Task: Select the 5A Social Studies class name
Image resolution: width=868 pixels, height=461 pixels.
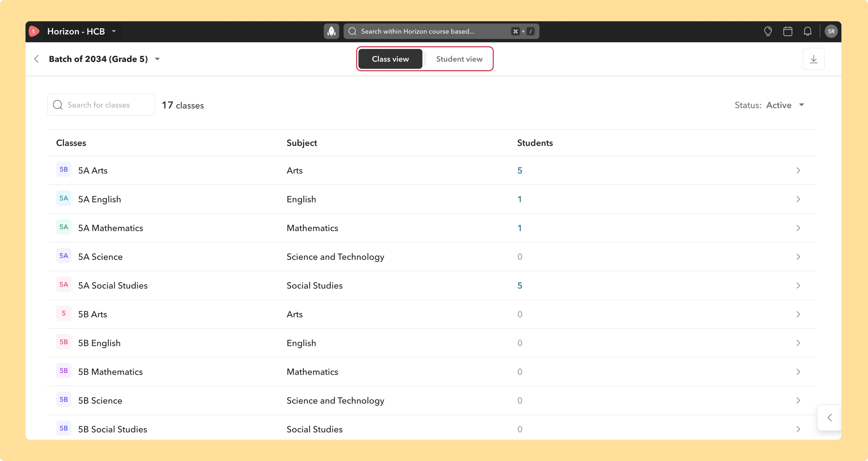Action: pos(113,285)
